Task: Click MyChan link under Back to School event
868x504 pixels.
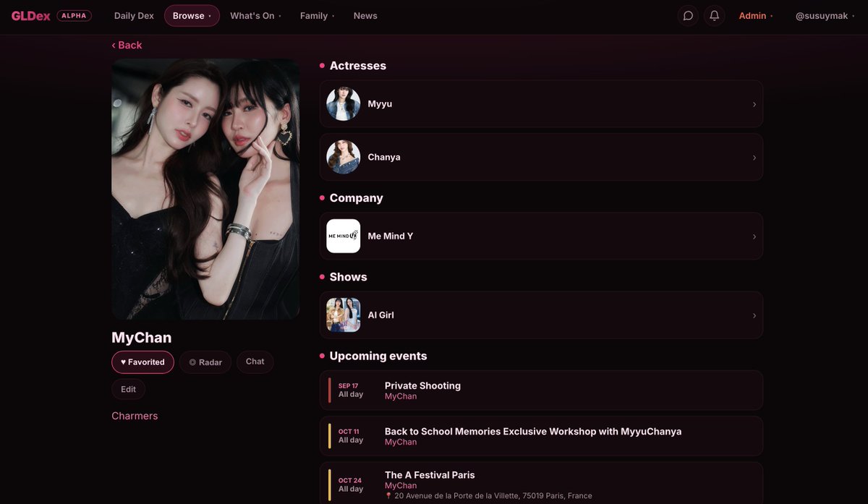Action: pos(401,442)
